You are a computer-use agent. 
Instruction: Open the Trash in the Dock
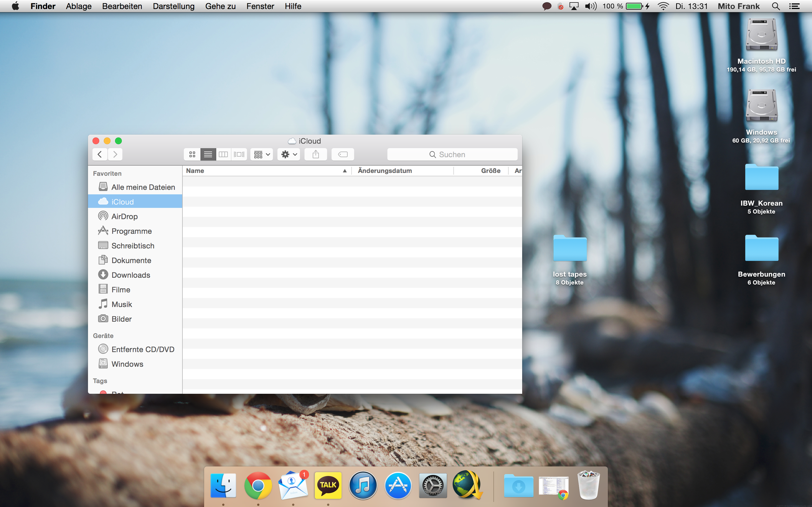tap(588, 485)
